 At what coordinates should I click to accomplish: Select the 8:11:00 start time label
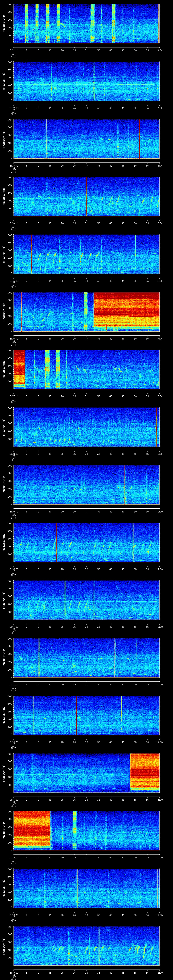[x=14, y=627]
